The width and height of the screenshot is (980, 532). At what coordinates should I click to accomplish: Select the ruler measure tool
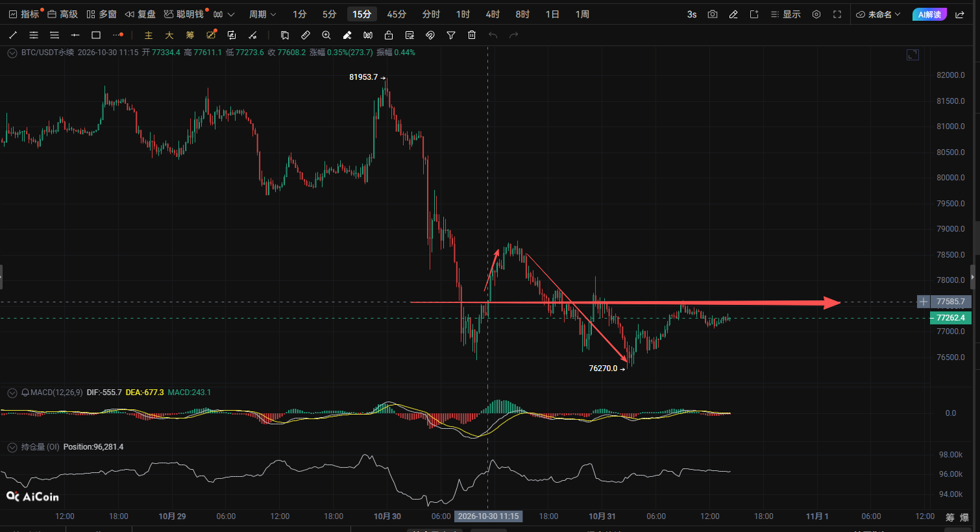[x=306, y=35]
